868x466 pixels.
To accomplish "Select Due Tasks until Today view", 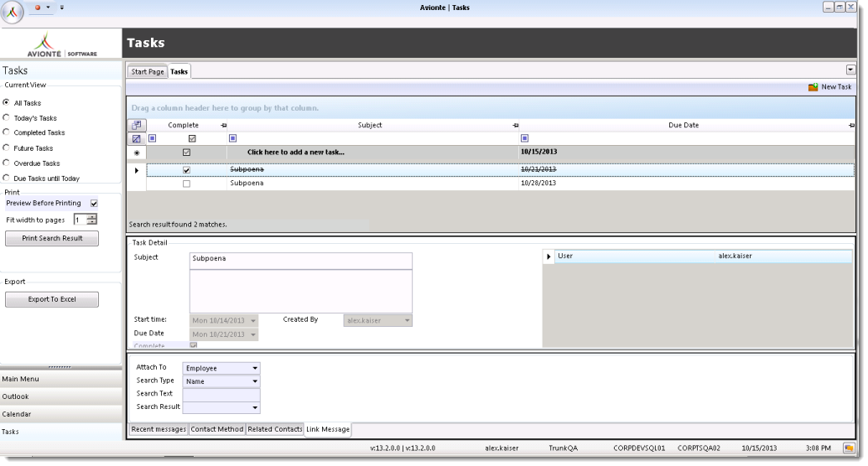I will pos(6,178).
